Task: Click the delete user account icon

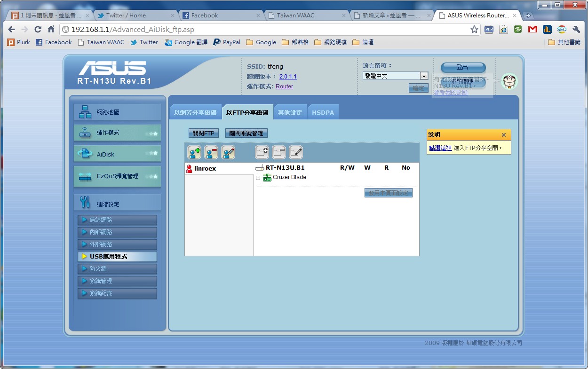Action: (211, 152)
